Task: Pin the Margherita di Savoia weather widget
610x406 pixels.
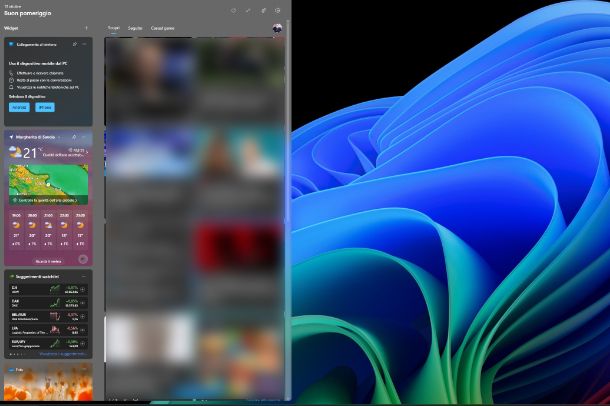Action: (74, 137)
